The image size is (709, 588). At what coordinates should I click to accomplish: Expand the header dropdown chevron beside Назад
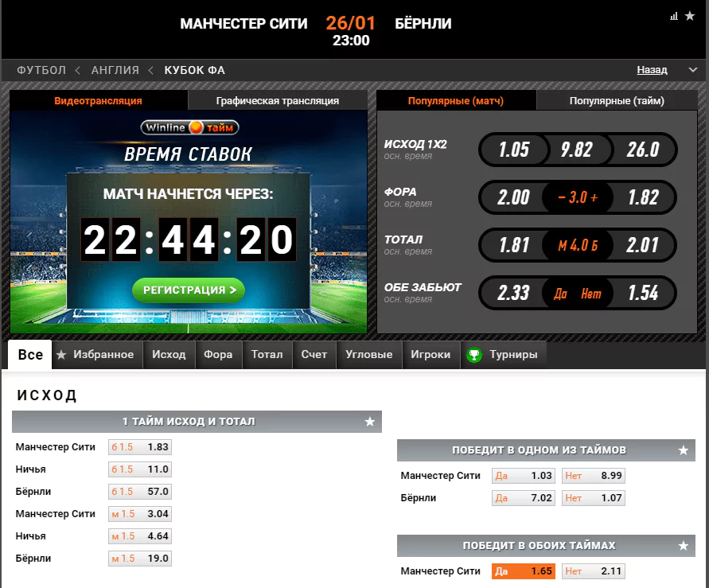[693, 70]
